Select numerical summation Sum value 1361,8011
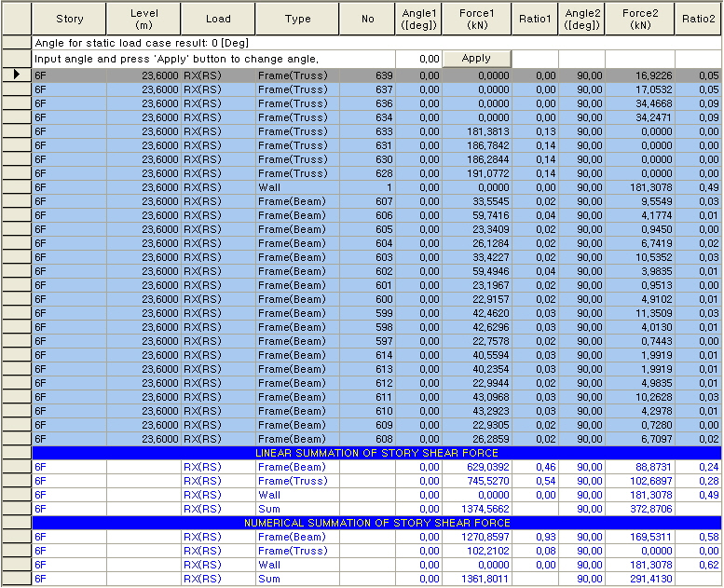The width and height of the screenshot is (724, 588). [x=476, y=579]
